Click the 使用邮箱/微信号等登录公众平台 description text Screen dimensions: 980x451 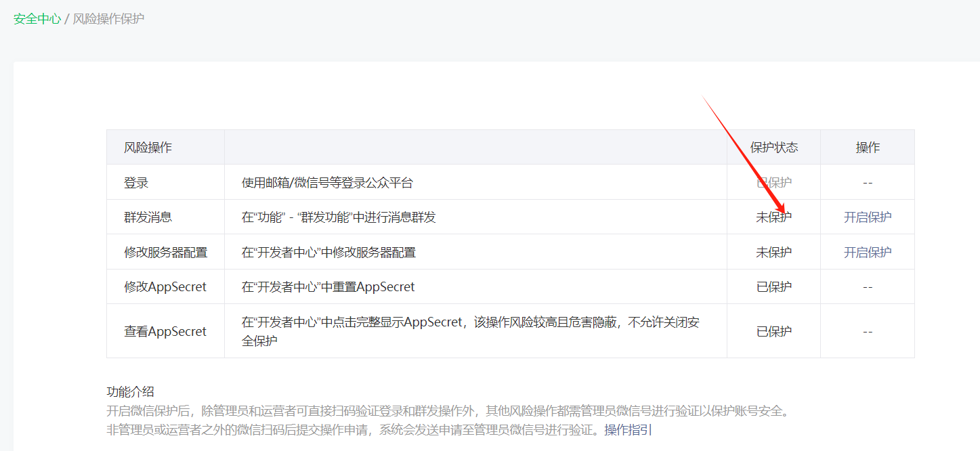[327, 183]
